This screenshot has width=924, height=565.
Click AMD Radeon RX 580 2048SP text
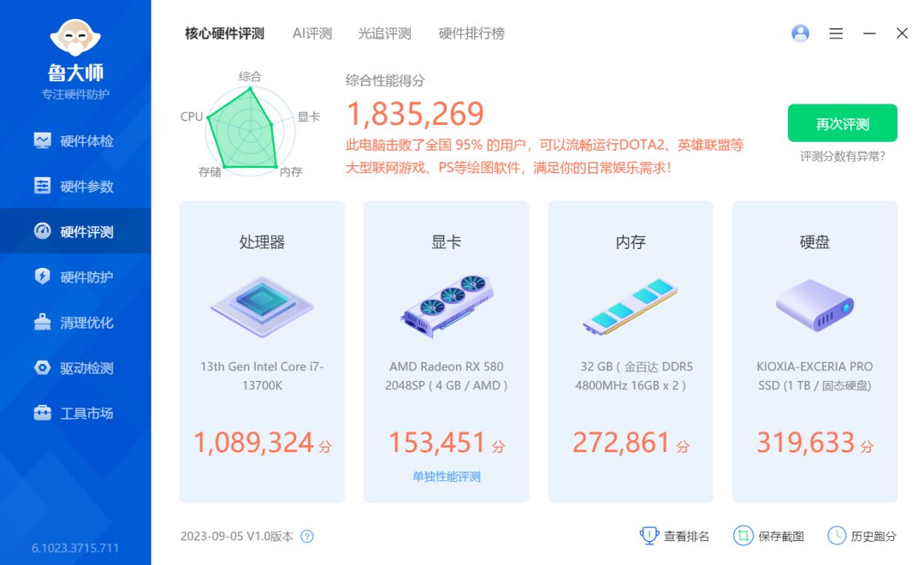(447, 376)
